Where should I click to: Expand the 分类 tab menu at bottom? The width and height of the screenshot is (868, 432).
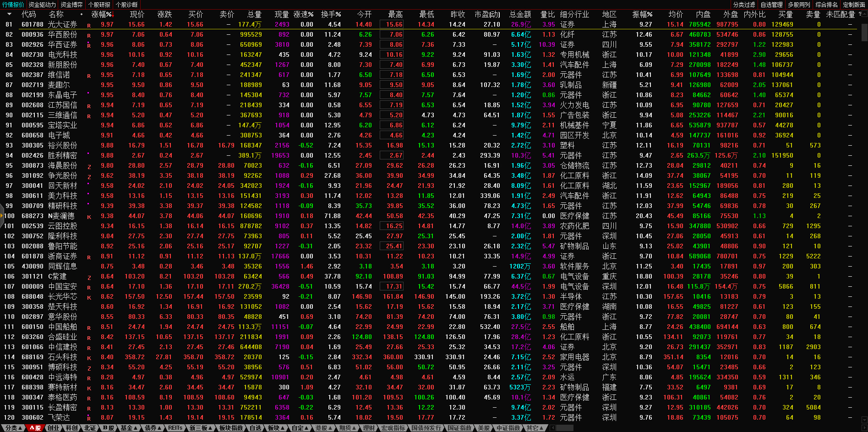click(13, 428)
